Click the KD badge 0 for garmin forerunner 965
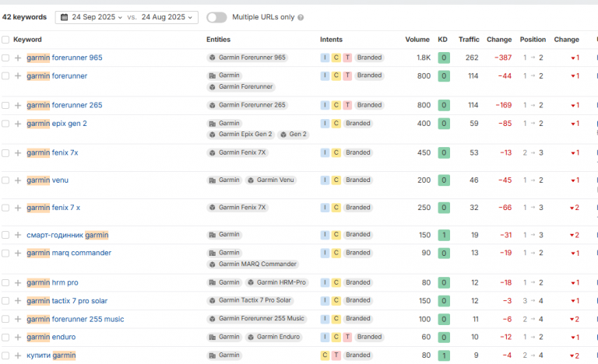The height and width of the screenshot is (364, 598). point(444,58)
